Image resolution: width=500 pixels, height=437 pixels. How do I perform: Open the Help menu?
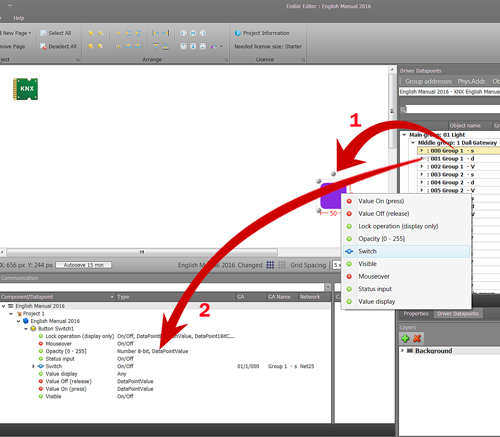pyautogui.click(x=19, y=18)
